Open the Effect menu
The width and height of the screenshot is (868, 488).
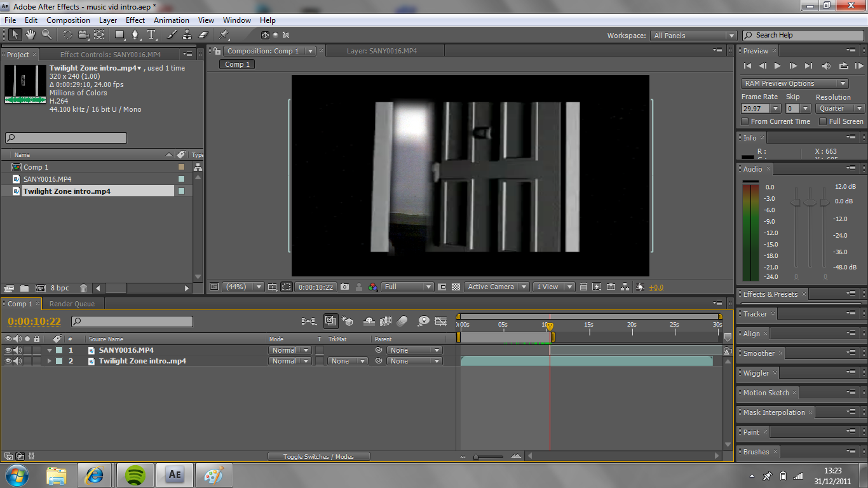135,20
